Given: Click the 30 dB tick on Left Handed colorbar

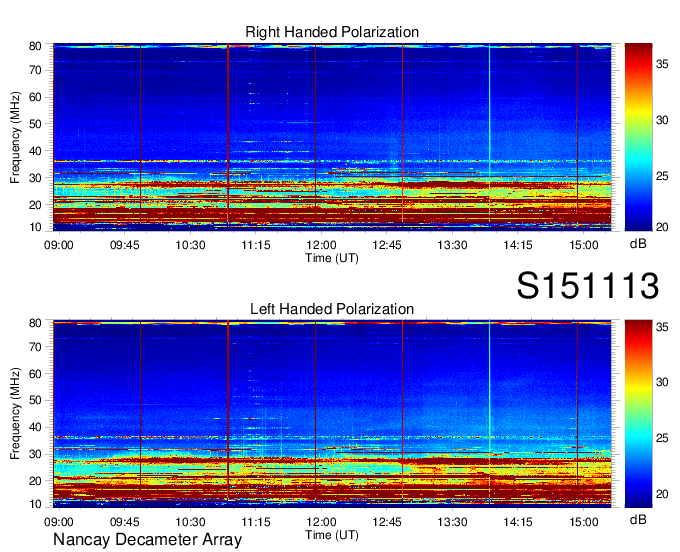Looking at the screenshot, I should point(662,382).
